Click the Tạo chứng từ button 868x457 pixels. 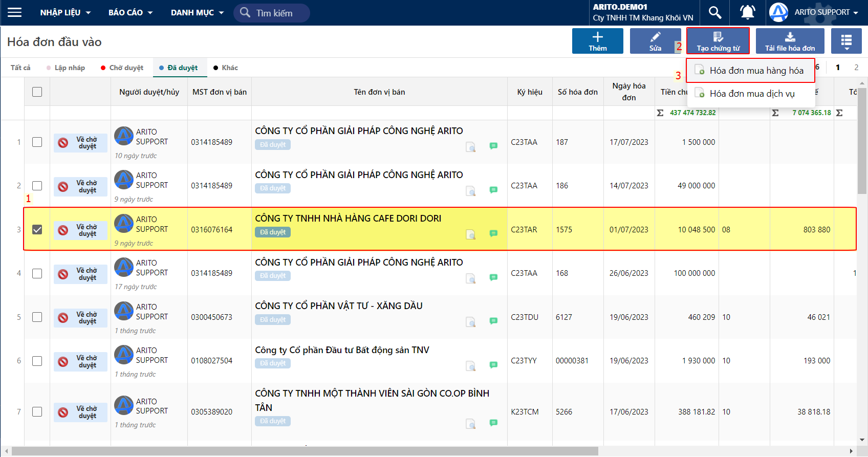tap(718, 41)
